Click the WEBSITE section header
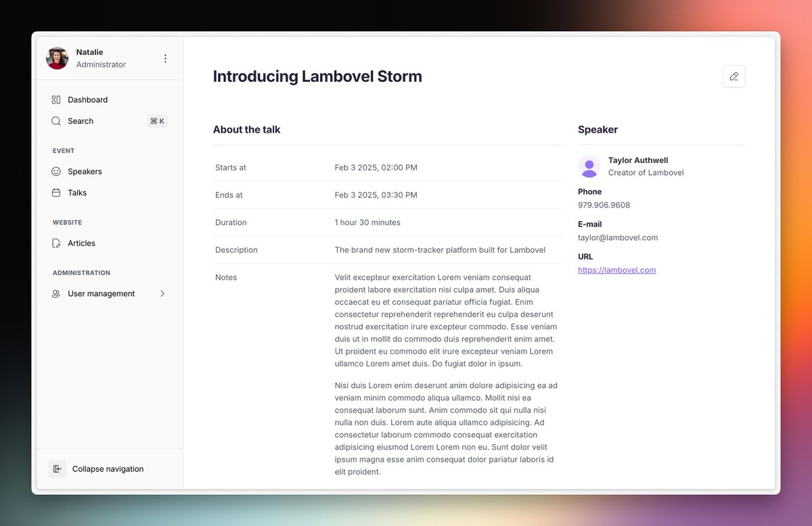 pos(68,222)
